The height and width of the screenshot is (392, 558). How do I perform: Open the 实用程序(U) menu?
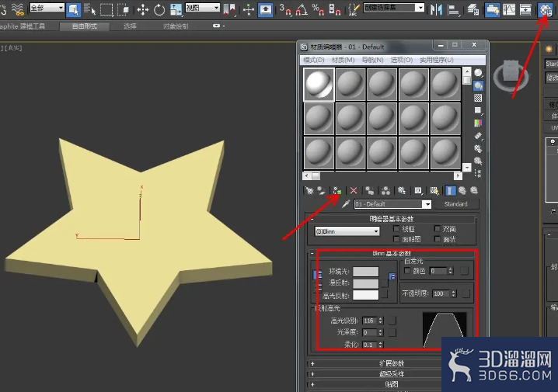(x=436, y=60)
